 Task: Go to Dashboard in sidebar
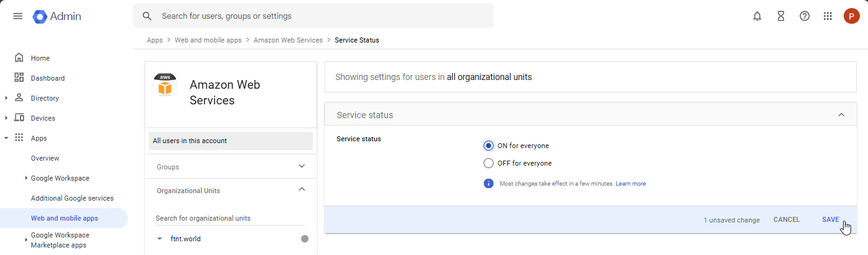click(47, 78)
